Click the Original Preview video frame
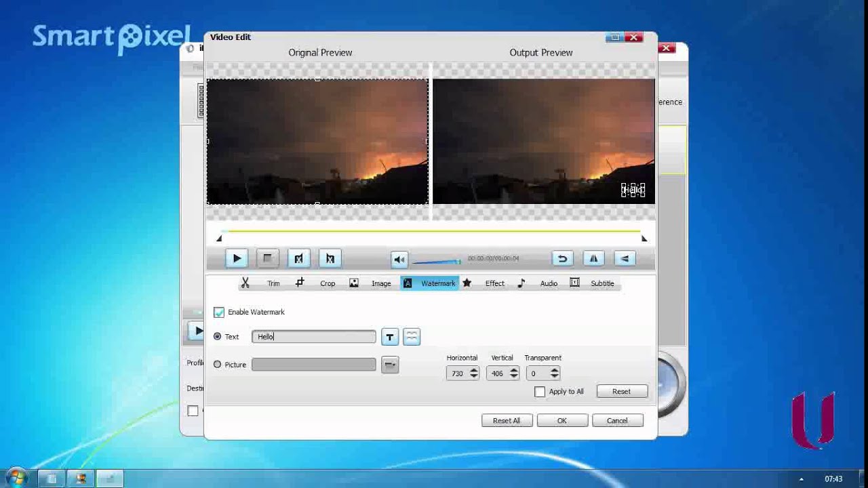Screen dimensions: 868x488 (x=317, y=141)
